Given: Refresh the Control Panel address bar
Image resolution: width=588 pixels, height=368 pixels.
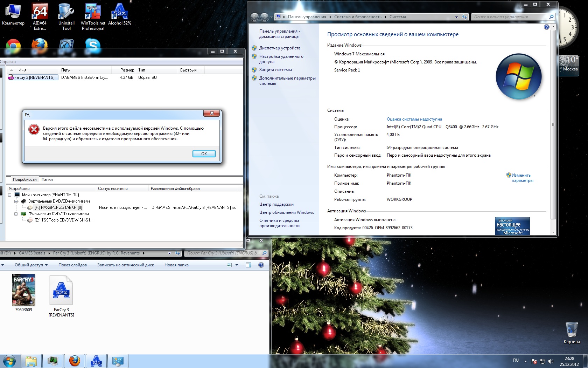Looking at the screenshot, I should click(464, 17).
